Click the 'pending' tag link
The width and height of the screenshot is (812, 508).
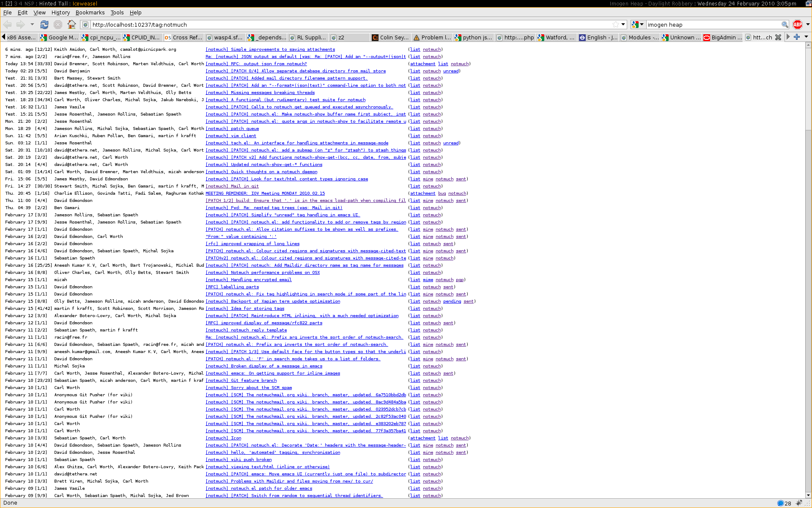452,301
